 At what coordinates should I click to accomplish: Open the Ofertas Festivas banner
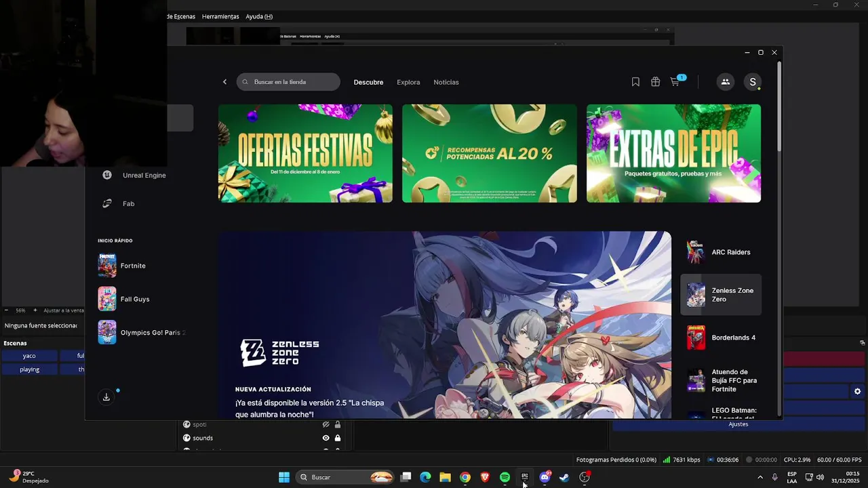305,153
